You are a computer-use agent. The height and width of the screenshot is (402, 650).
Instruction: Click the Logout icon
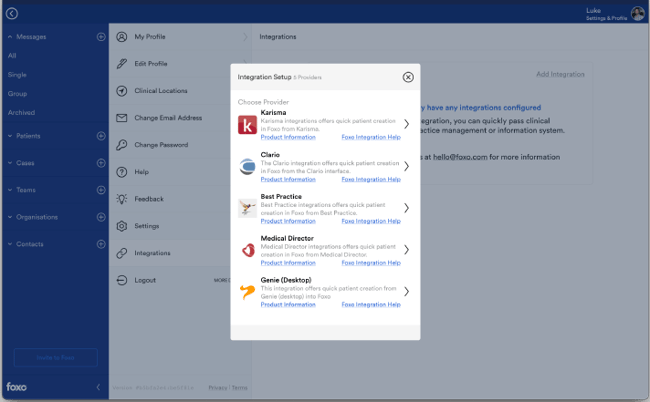(121, 280)
